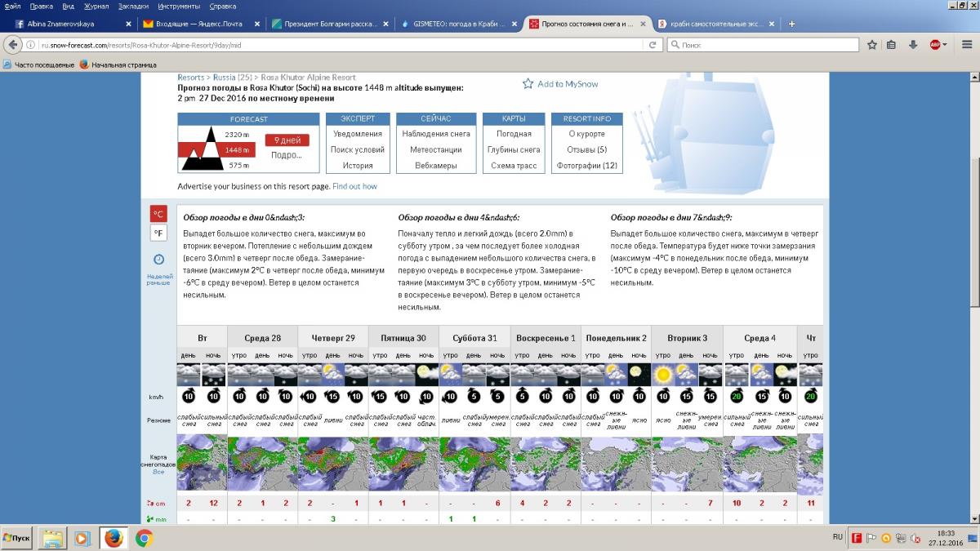
Task: Click the snowfall map thumbnail for Суббота 31
Action: 474,463
